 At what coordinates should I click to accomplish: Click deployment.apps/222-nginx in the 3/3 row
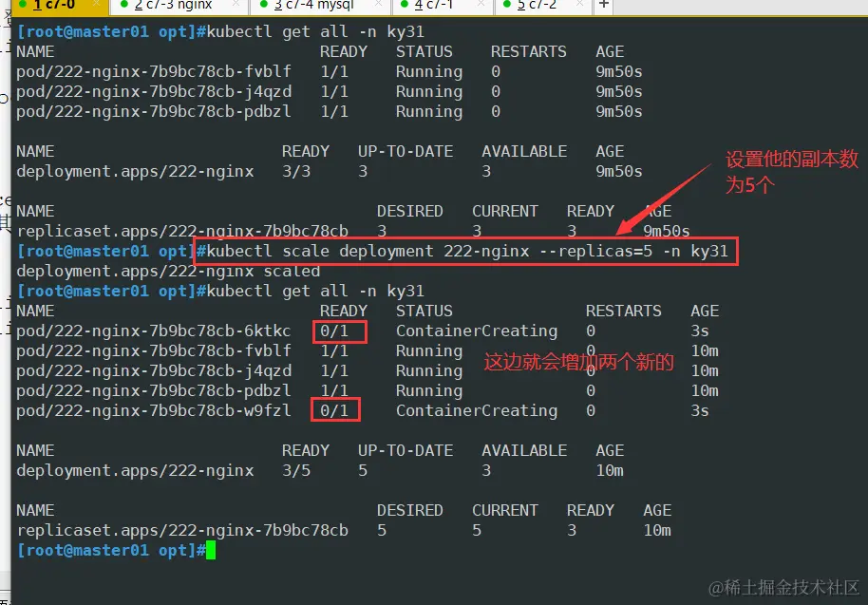coord(135,172)
